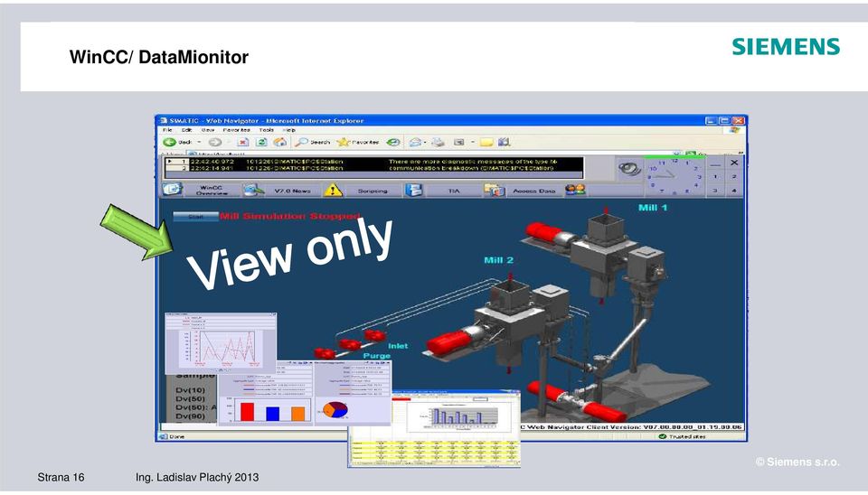Open the red line trend chart thumbnail
Viewport: 868px width, 495px height.
(x=221, y=343)
